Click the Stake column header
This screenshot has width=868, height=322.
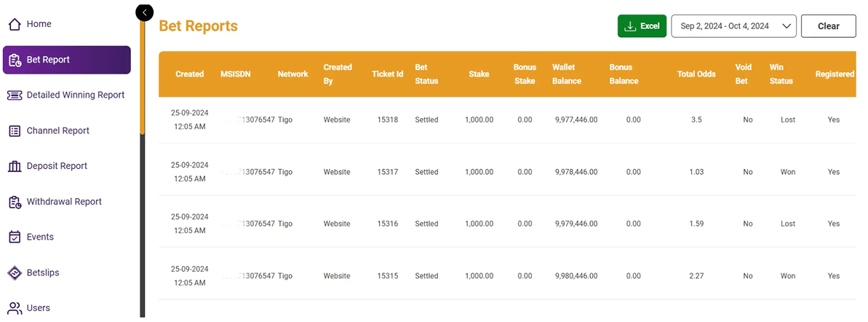point(479,74)
